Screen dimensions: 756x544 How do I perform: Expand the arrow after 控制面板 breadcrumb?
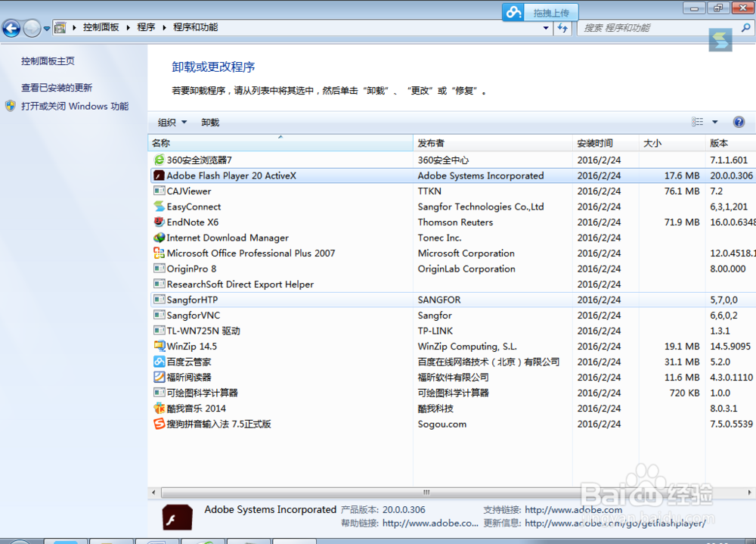[129, 27]
